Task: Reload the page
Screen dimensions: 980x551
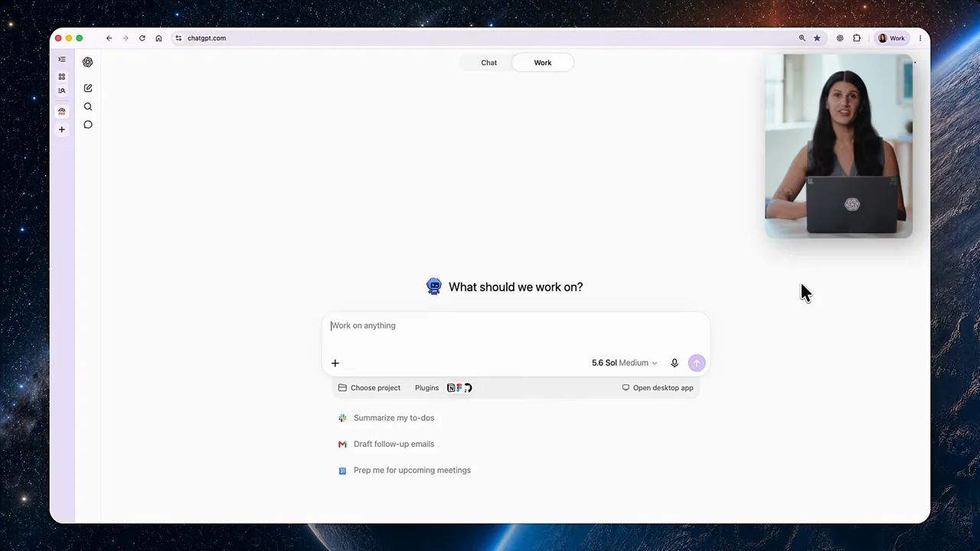Action: [x=142, y=38]
